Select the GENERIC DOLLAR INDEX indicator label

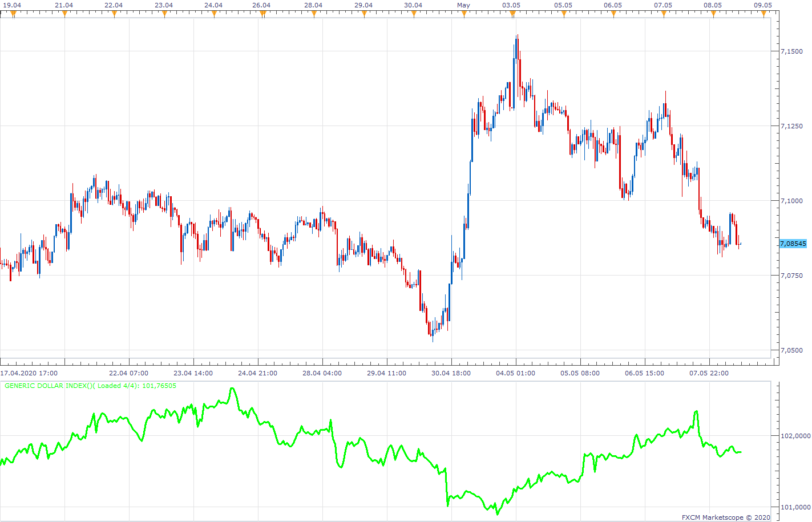coord(90,386)
